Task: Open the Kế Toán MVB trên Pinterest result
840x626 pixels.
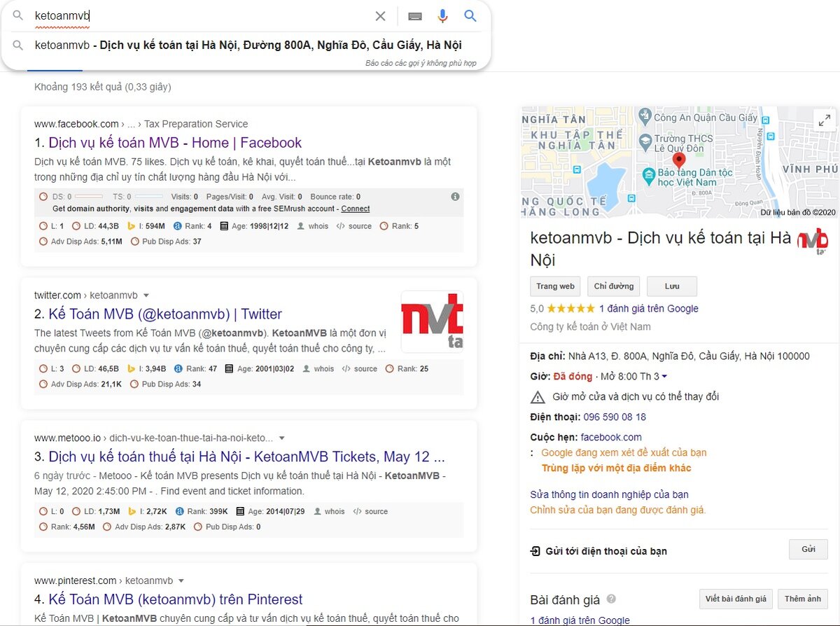Action: tap(176, 600)
